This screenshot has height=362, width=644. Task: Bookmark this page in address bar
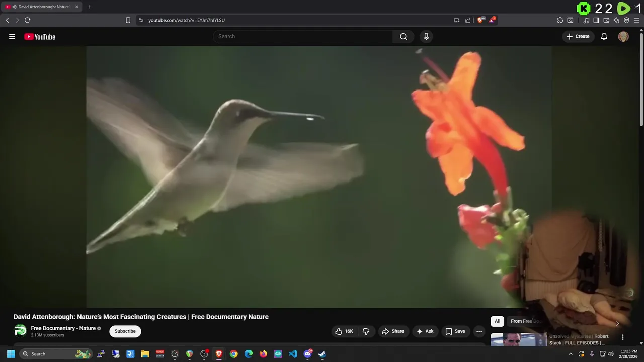[x=128, y=20]
